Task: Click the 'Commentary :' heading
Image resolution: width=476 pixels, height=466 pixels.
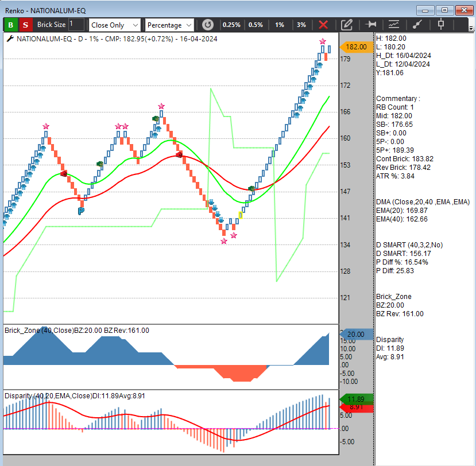Action: point(398,99)
